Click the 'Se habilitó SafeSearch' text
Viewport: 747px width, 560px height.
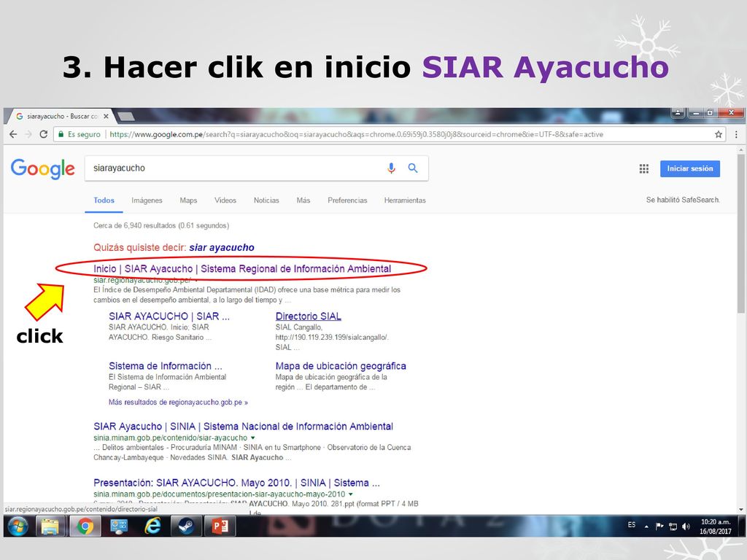pyautogui.click(x=683, y=200)
